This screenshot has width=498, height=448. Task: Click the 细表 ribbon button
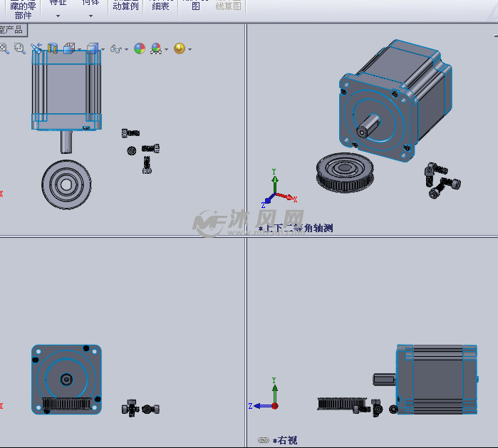point(160,6)
